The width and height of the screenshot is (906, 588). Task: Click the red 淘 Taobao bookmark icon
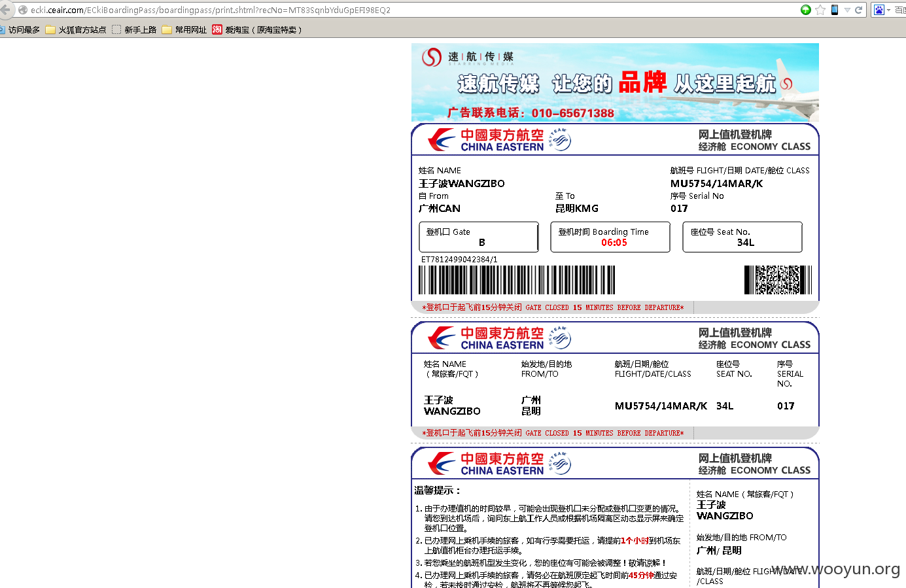click(x=217, y=29)
